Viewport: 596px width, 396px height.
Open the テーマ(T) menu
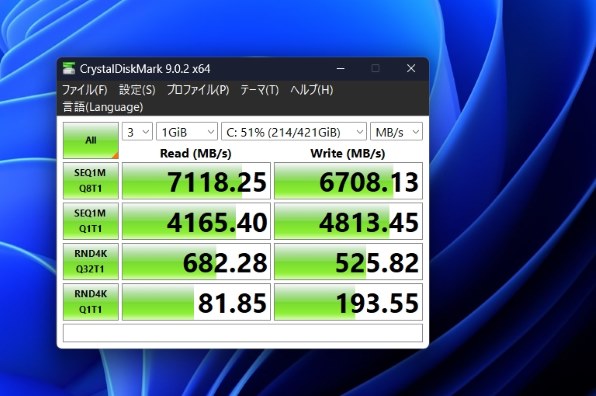[260, 90]
